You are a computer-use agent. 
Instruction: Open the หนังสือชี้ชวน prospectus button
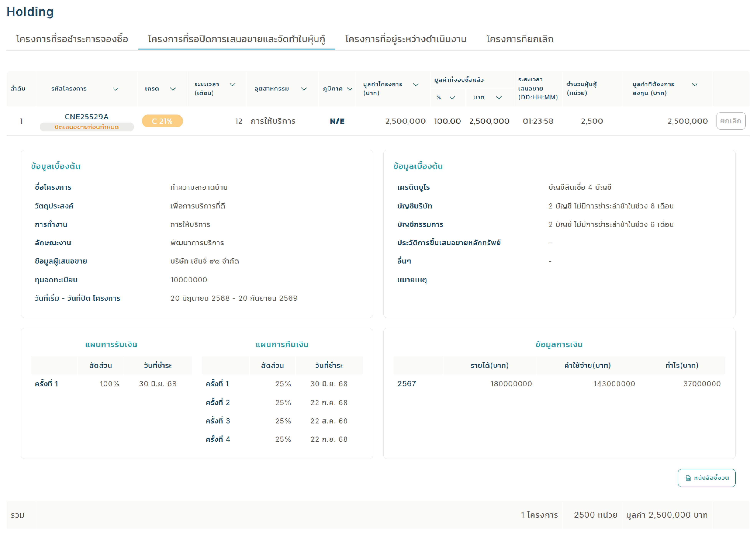click(706, 478)
